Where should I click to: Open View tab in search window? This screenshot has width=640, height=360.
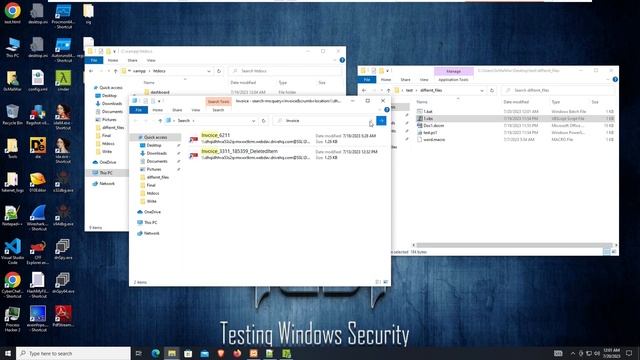(x=196, y=110)
